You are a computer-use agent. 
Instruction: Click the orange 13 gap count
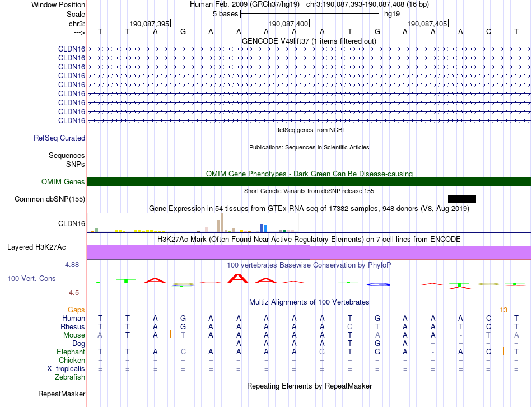[503, 310]
